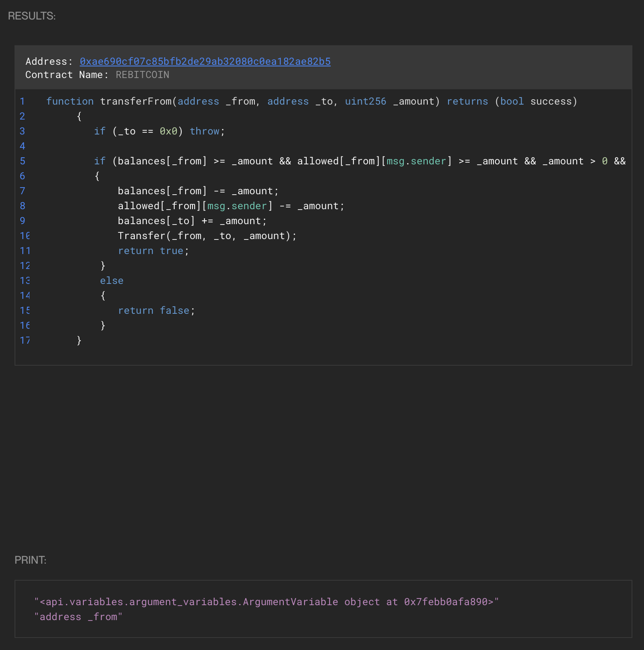Click the throw keyword on line 3
The image size is (644, 650).
205,131
